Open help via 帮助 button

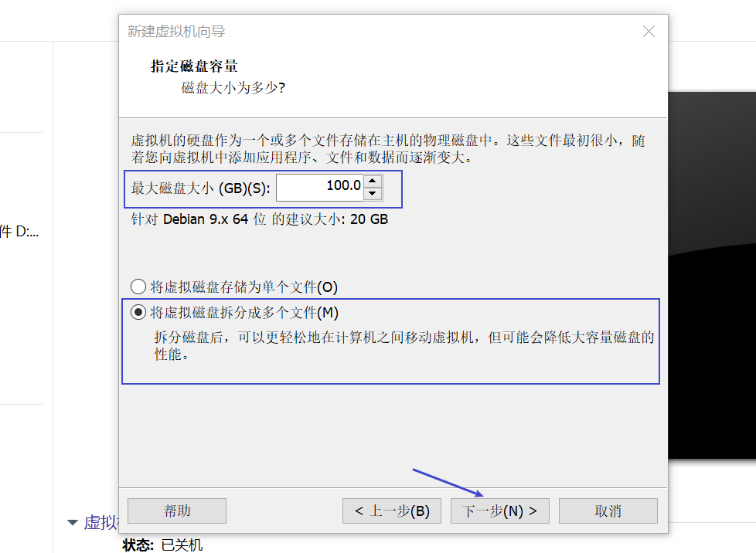click(x=177, y=511)
